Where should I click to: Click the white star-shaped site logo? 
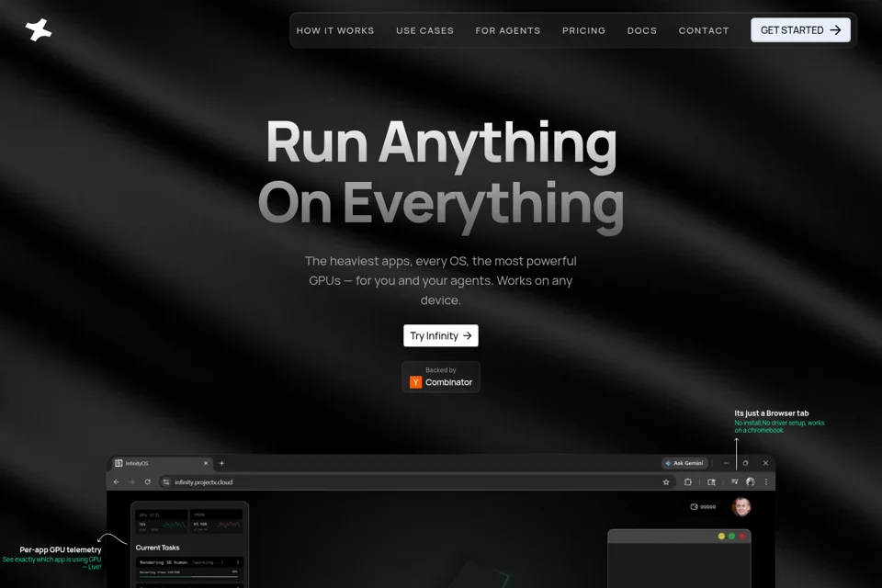pos(39,29)
